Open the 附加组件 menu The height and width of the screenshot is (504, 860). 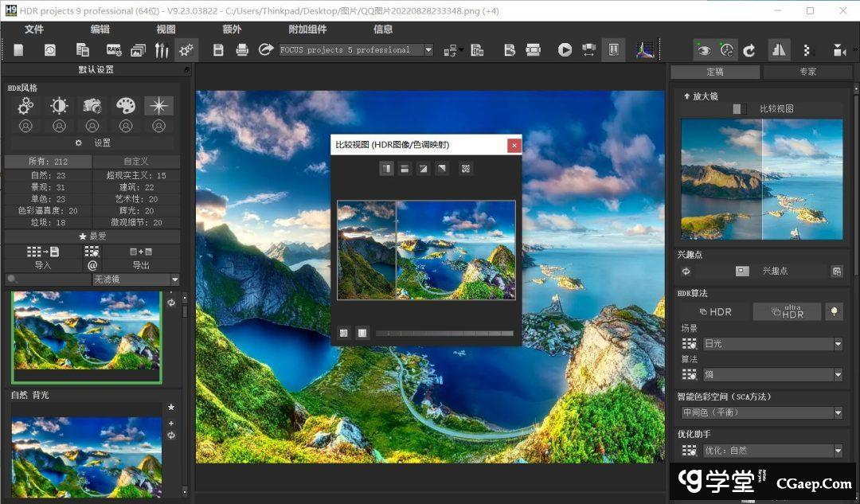coord(307,29)
